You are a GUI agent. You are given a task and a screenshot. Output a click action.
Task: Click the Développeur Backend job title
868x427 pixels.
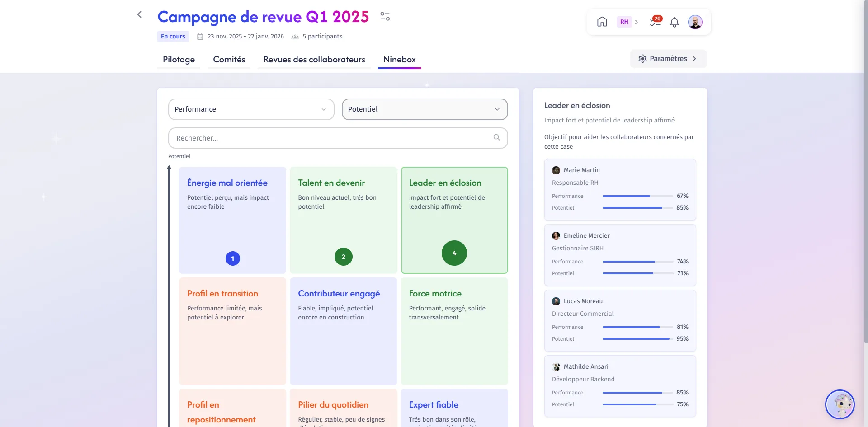(x=583, y=380)
